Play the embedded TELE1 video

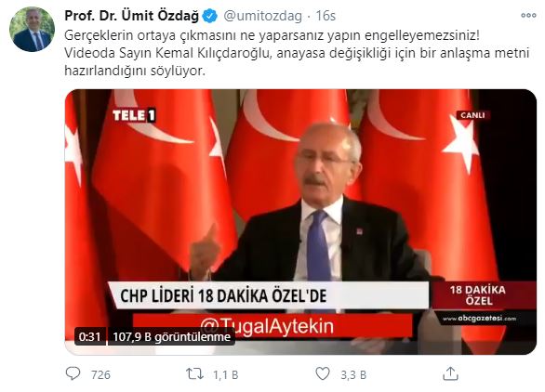click(300, 222)
